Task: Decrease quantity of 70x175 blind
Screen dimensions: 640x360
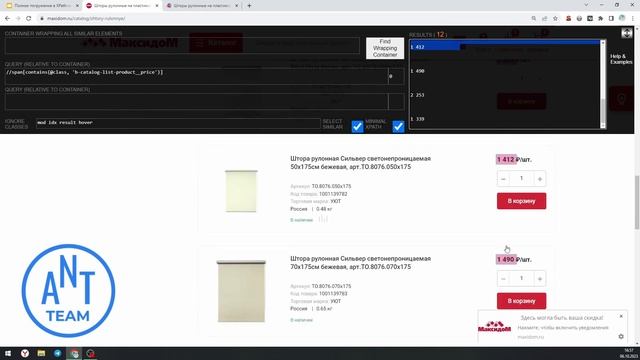Action: [503, 279]
